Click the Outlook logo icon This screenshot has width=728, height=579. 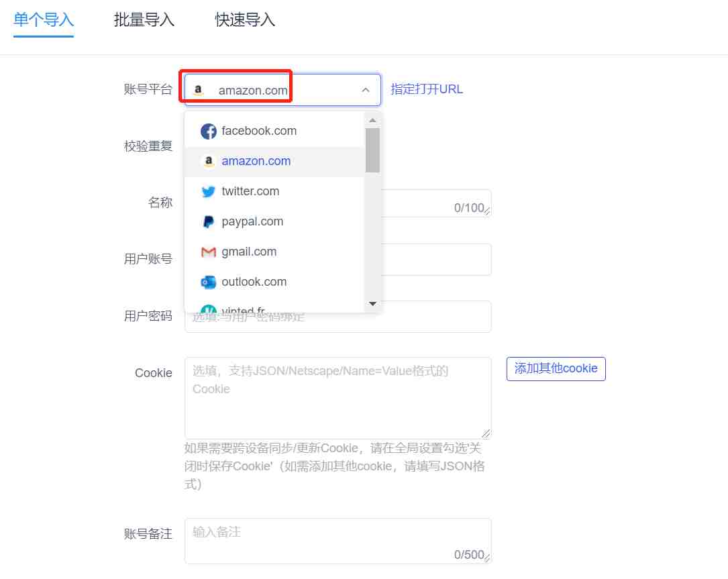(x=209, y=282)
